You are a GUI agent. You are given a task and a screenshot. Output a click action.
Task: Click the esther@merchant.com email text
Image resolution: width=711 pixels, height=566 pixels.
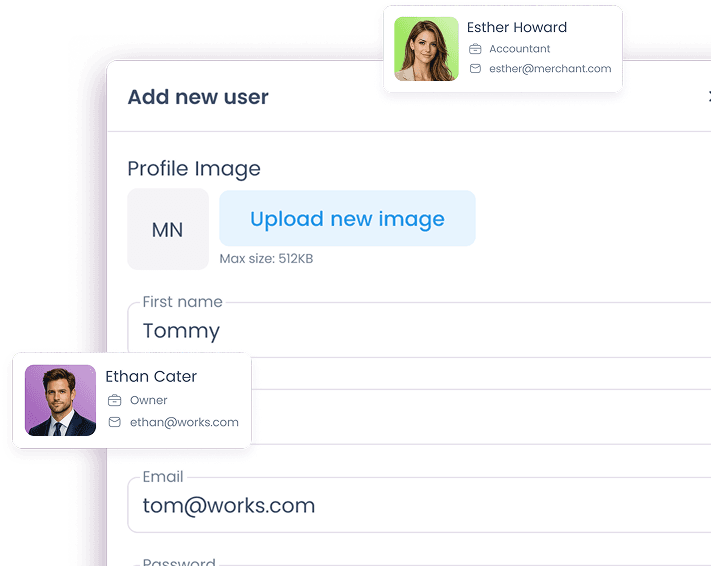550,68
